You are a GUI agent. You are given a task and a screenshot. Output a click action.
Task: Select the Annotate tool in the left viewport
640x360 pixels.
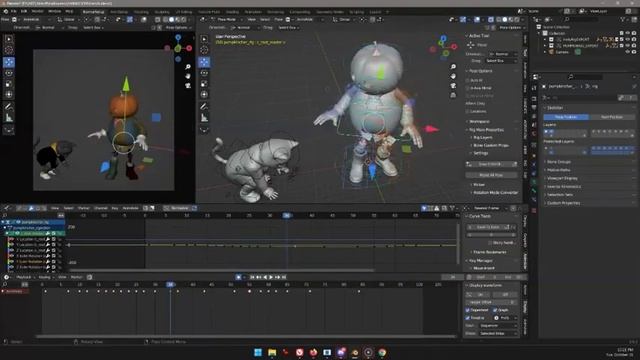9,107
